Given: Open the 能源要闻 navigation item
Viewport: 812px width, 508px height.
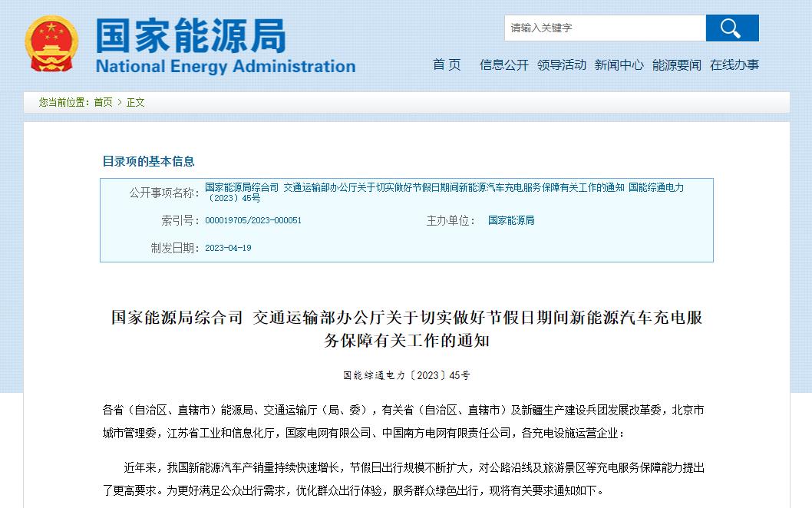Looking at the screenshot, I should click(x=676, y=65).
